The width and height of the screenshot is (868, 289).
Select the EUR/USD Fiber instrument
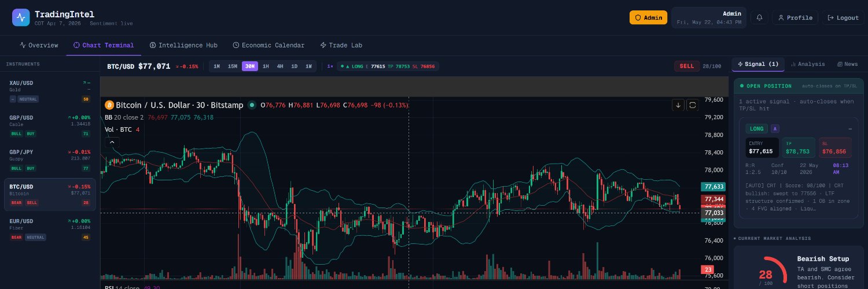pyautogui.click(x=50, y=229)
